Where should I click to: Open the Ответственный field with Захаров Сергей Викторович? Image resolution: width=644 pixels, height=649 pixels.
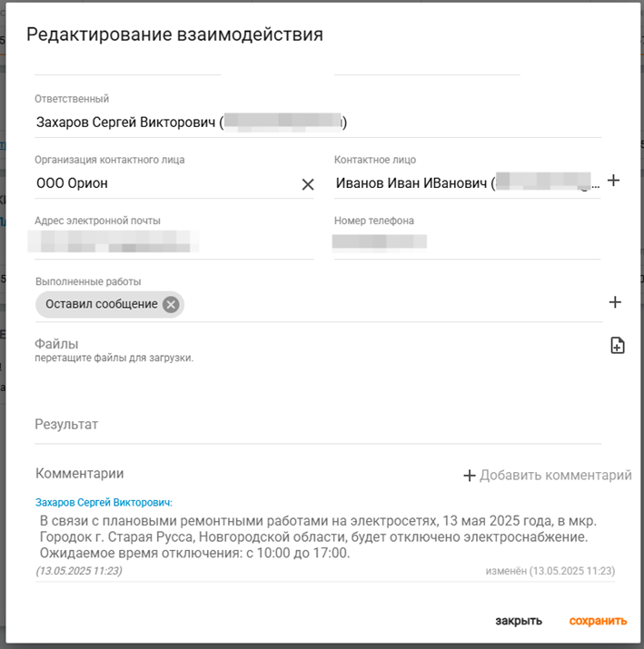318,123
